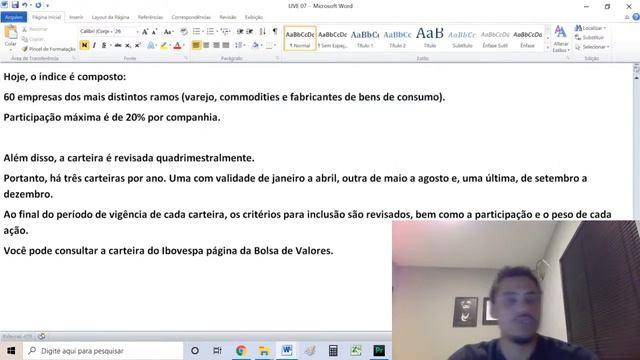Apply the Título 1 style
The image size is (640, 360).
(x=365, y=38)
